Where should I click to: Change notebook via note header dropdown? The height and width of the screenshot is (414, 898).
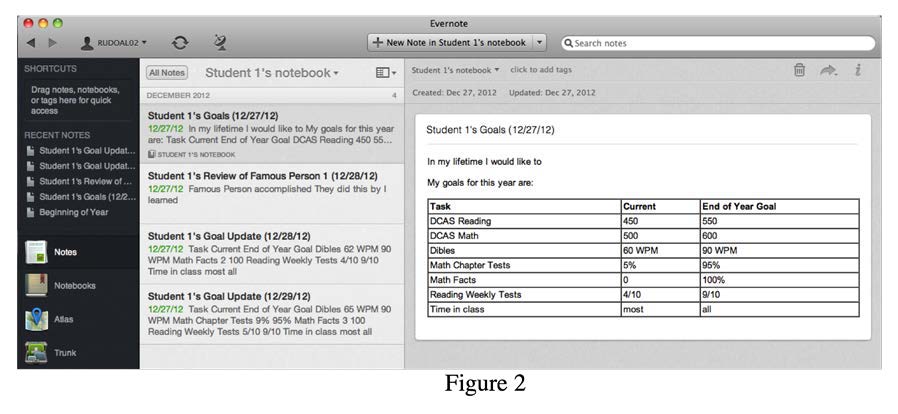coord(455,70)
